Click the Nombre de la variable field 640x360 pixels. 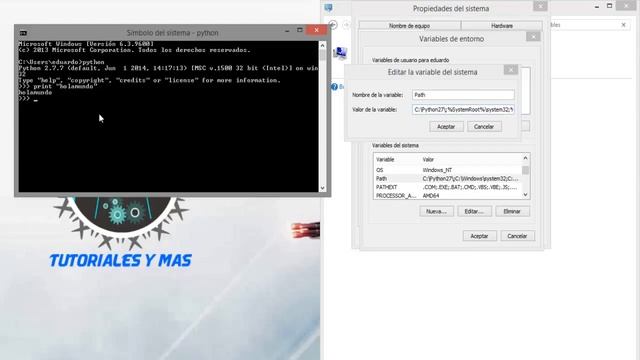point(463,95)
